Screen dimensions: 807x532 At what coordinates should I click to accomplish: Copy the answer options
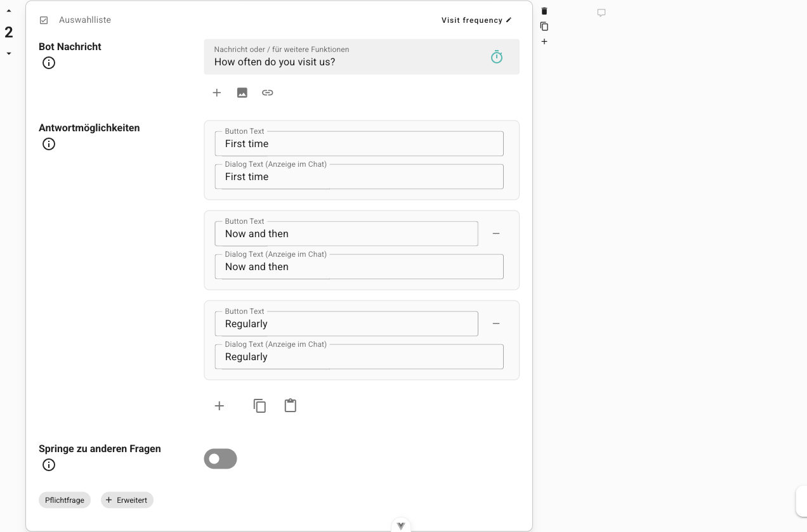[259, 406]
